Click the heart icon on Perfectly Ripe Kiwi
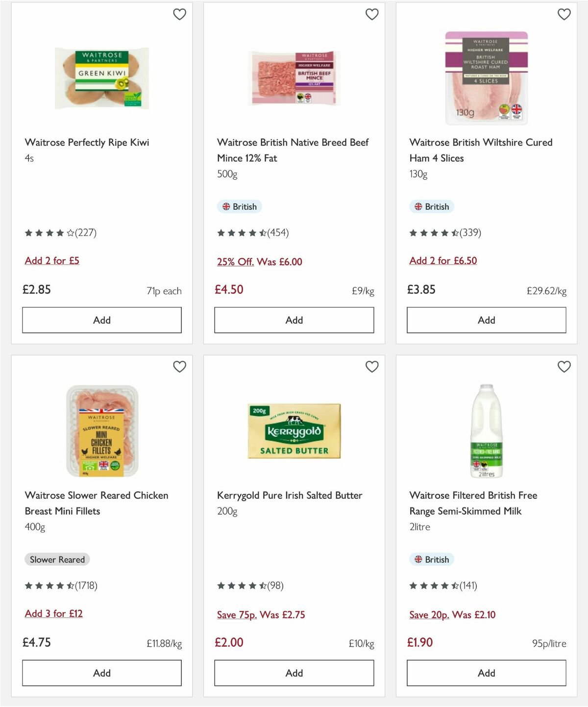Image resolution: width=588 pixels, height=707 pixels. tap(180, 15)
